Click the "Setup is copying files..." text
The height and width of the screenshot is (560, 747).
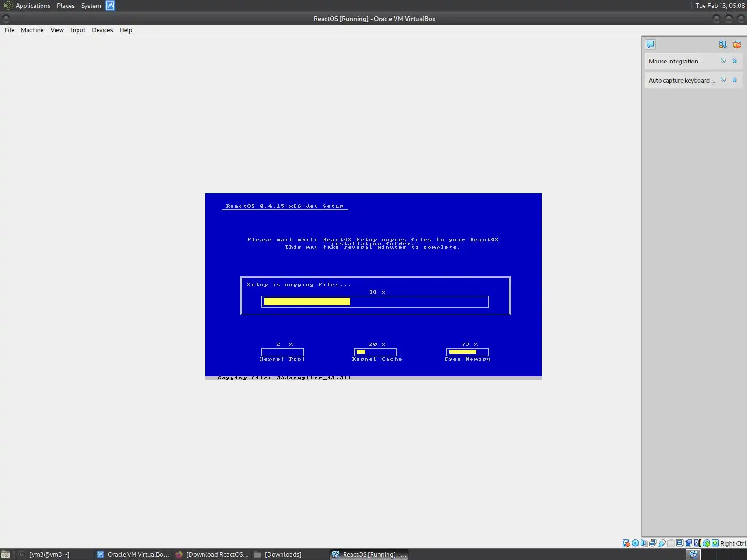click(299, 285)
